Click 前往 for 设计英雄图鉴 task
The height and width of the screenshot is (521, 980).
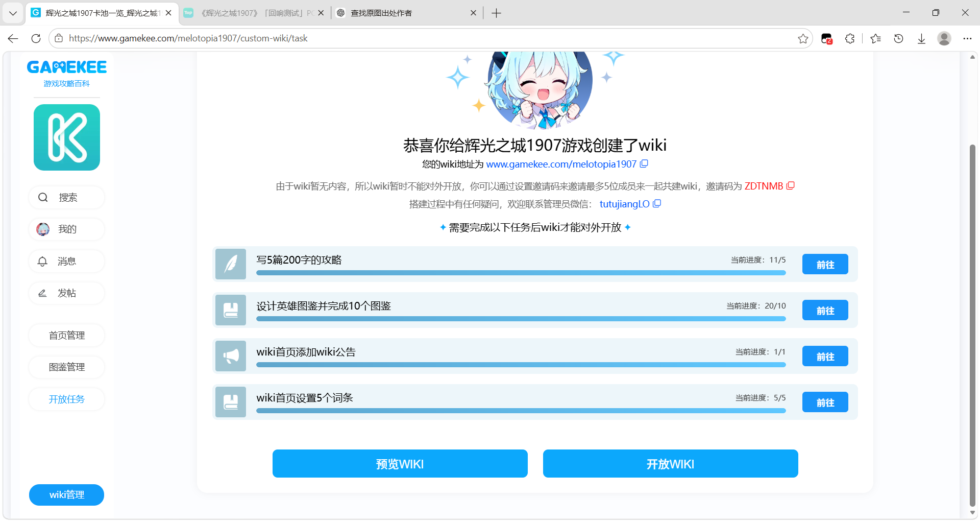click(x=825, y=310)
